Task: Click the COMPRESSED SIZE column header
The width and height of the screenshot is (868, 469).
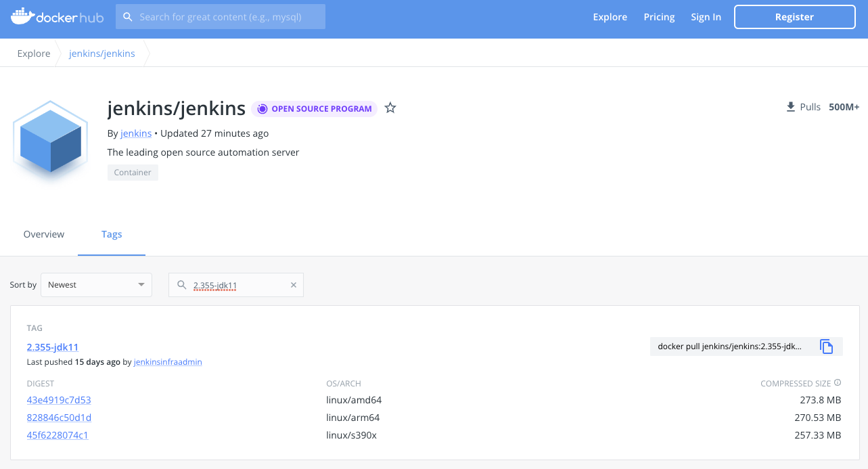Action: coord(796,384)
